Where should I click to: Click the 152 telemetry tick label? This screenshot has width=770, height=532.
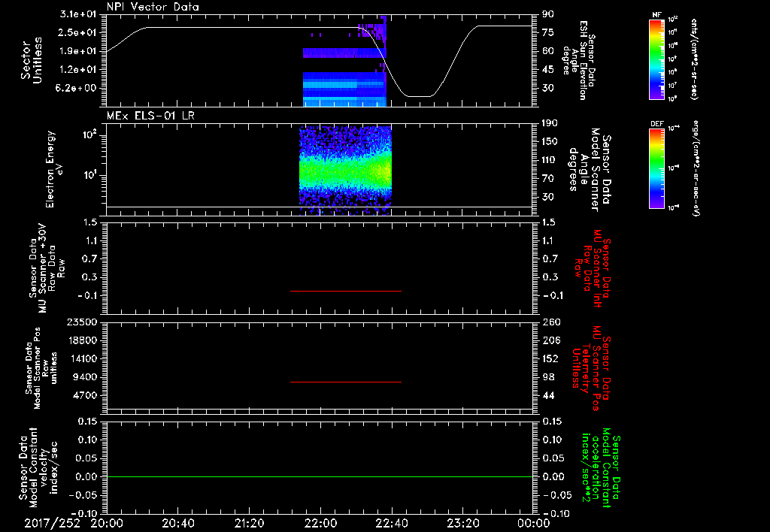pos(550,358)
